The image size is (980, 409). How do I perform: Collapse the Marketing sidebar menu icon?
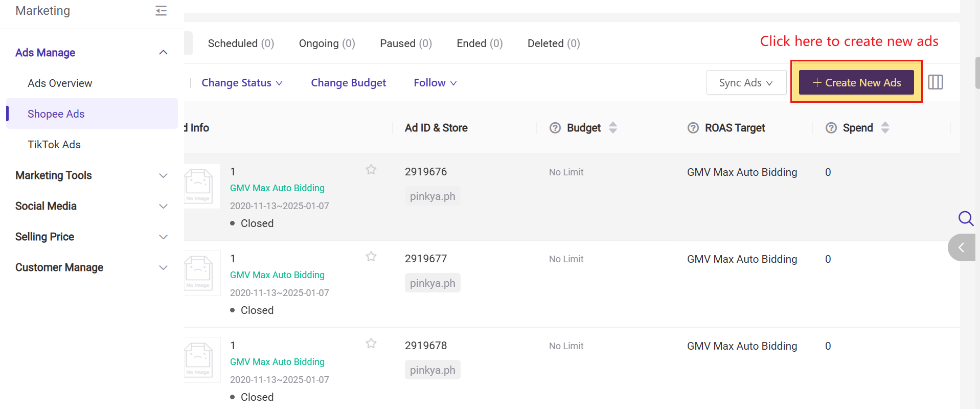click(x=161, y=11)
